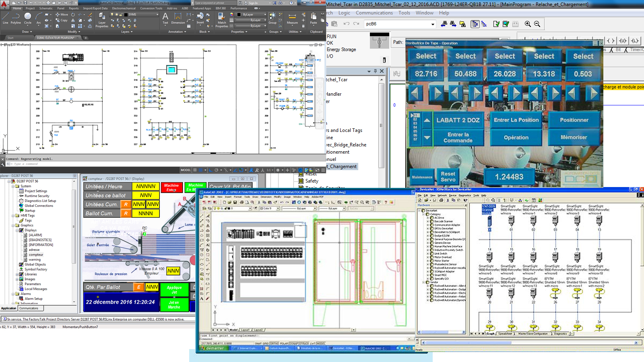Collapse the System folder in FactoryTalk explorer

13,186
